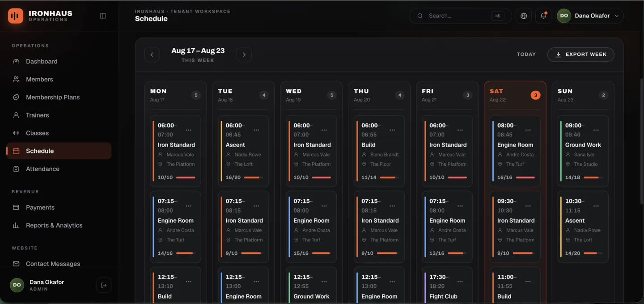
Task: Click trainer Sana Iyer on Sunday card
Action: (585, 155)
